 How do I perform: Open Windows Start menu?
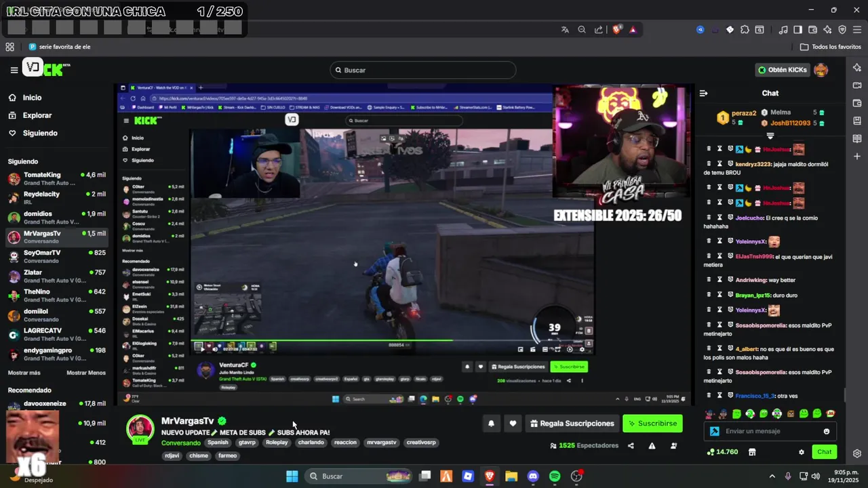[292, 476]
